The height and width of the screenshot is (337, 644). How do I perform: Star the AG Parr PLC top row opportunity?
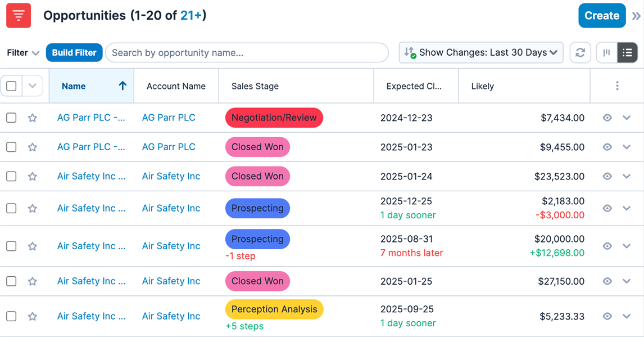click(x=32, y=118)
